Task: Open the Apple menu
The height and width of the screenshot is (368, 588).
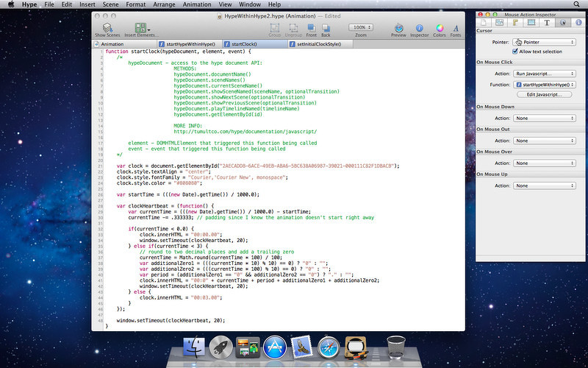Action: (11, 4)
